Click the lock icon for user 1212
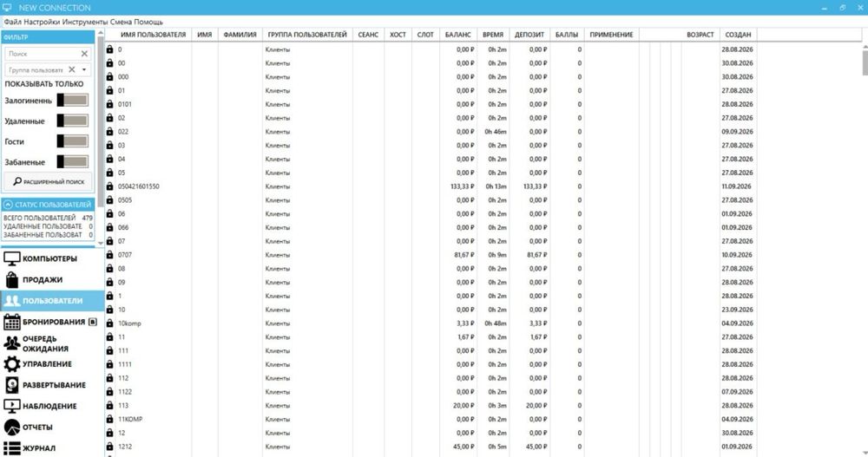Screen dimensions: 868x457 point(109,446)
